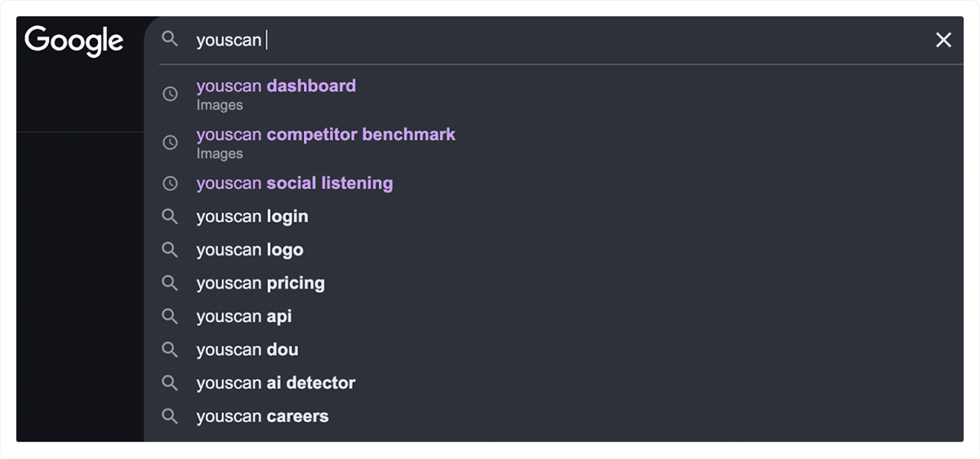Screen dimensions: 980x459
Task: Pick the youscan login suggestion
Action: 252,216
